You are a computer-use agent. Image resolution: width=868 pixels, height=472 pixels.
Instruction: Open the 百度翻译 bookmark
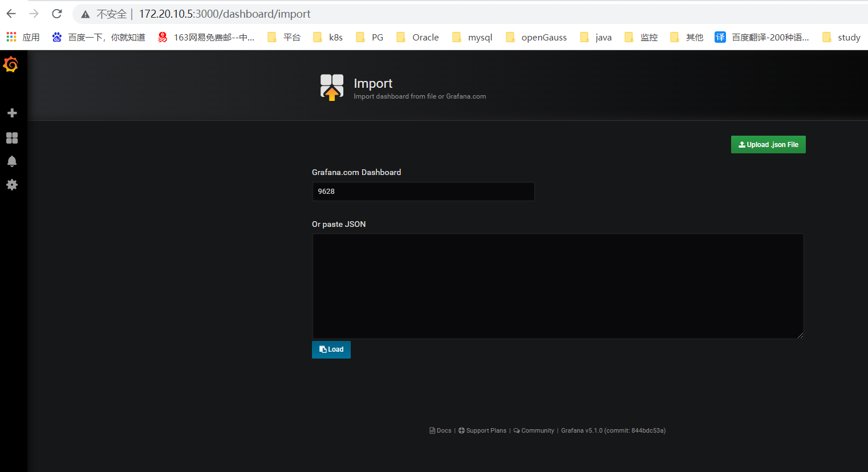point(762,37)
